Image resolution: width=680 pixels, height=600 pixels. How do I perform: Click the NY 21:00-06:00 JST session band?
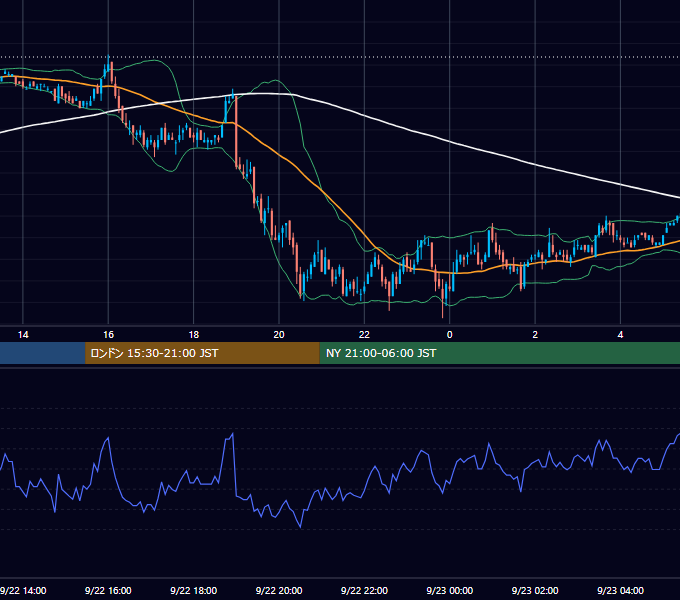(x=500, y=353)
